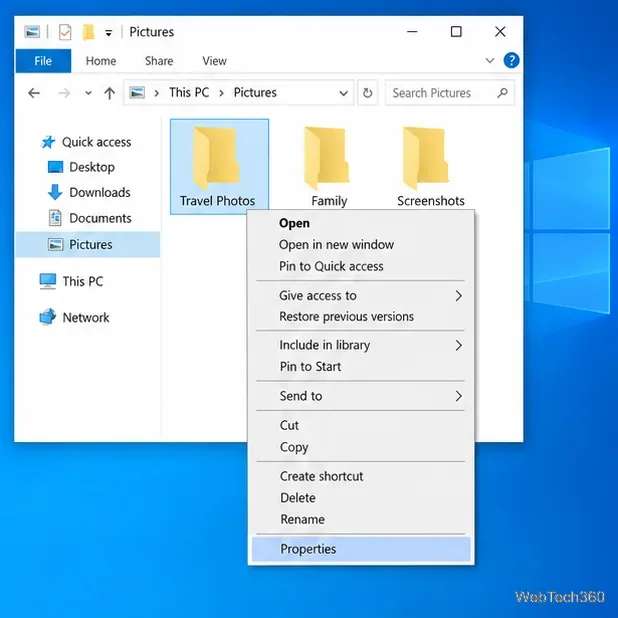Click the magnifier search icon
The width and height of the screenshot is (618, 618).
coord(502,93)
